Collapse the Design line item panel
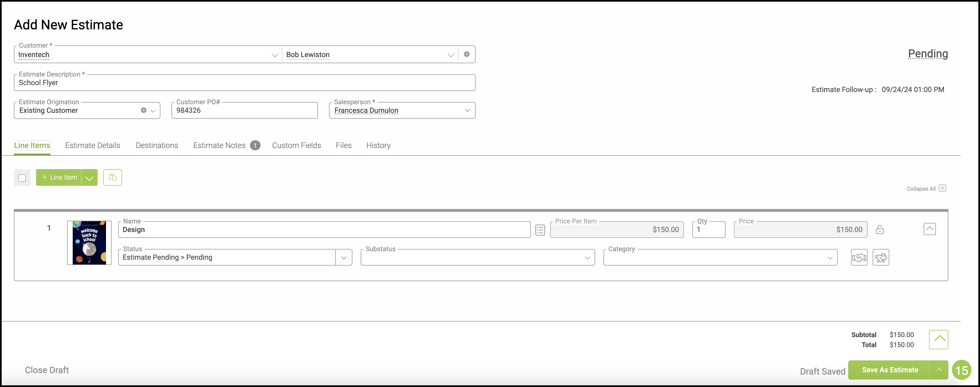Screen dimensions: 980x387 click(930, 229)
